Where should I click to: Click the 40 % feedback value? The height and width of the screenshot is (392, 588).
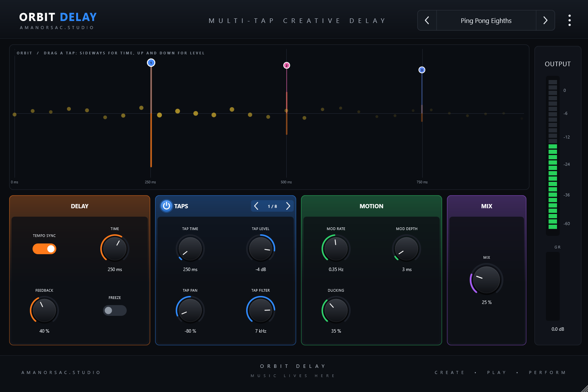(44, 331)
